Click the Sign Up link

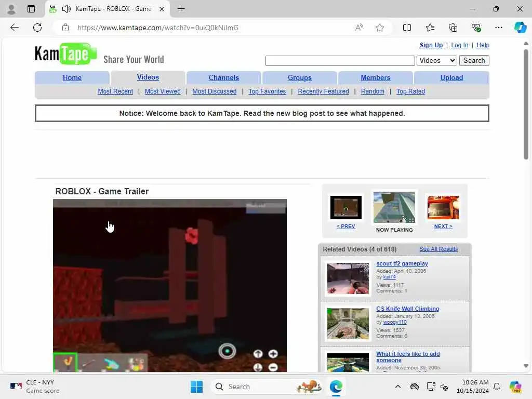pyautogui.click(x=431, y=45)
